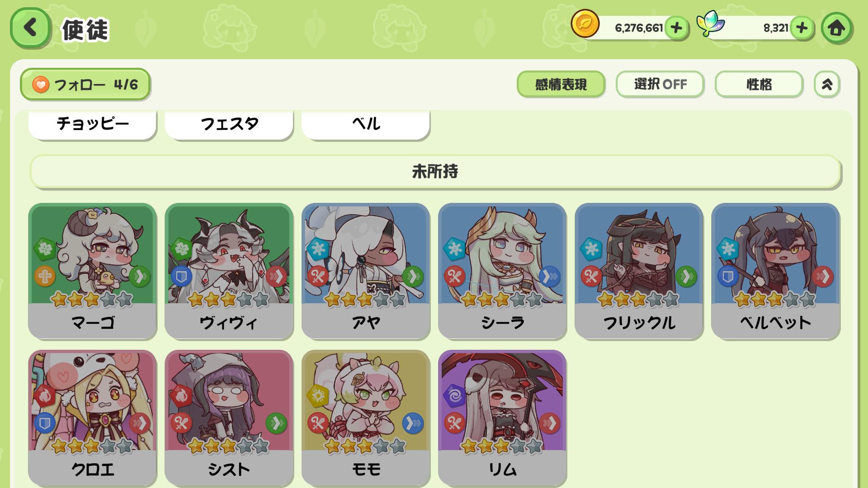Open the フォロー 4/6 follow list

(85, 84)
